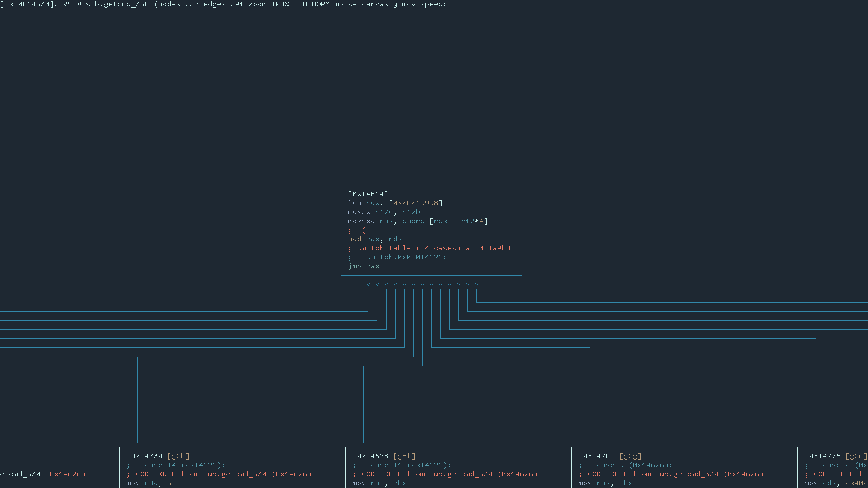Click the BB-NORM mode indicator
Screen dimensions: 868x488
313,4
